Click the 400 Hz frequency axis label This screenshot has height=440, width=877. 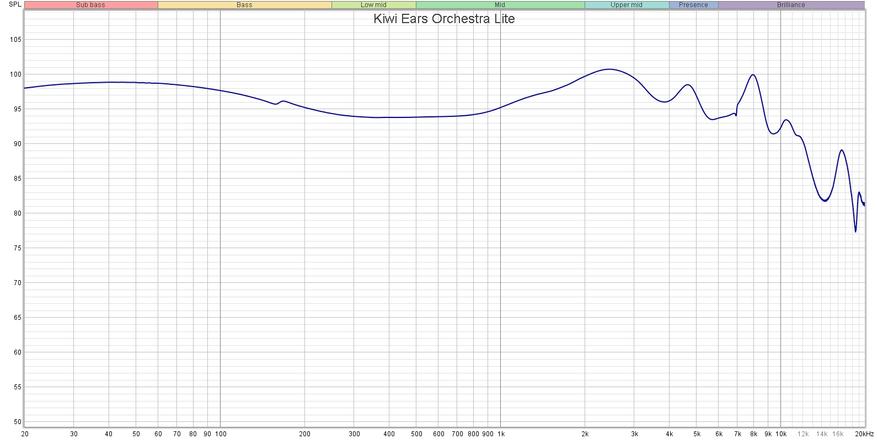tap(389, 434)
